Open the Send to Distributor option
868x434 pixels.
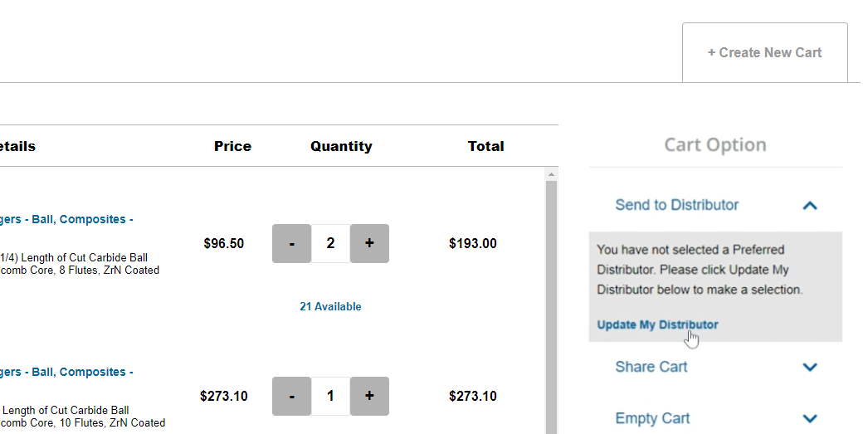click(676, 205)
